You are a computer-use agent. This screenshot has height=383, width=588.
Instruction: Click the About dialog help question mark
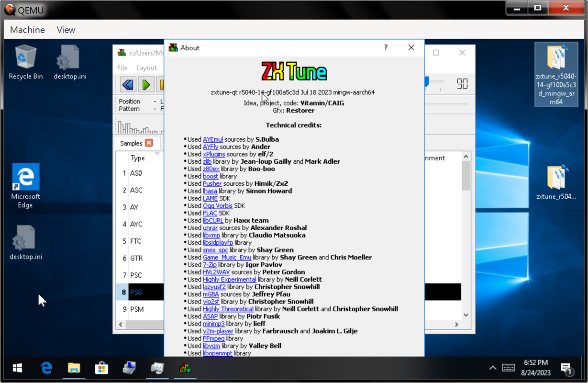coord(386,47)
